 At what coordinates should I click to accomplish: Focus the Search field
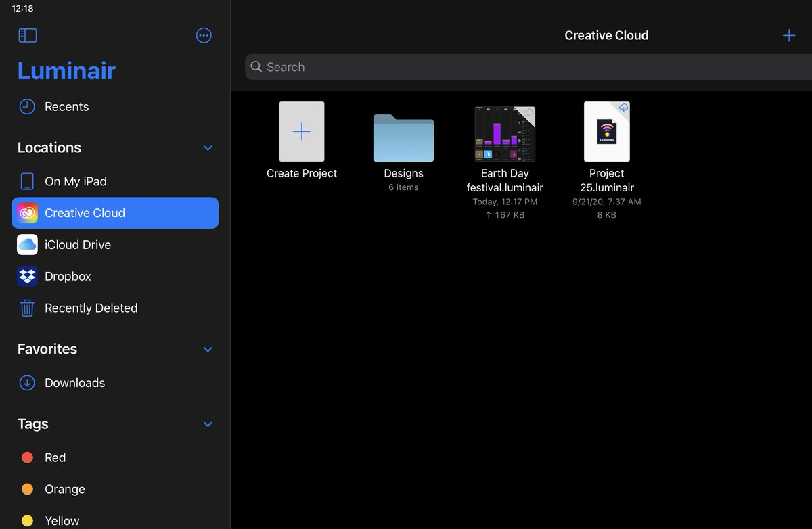(x=528, y=67)
